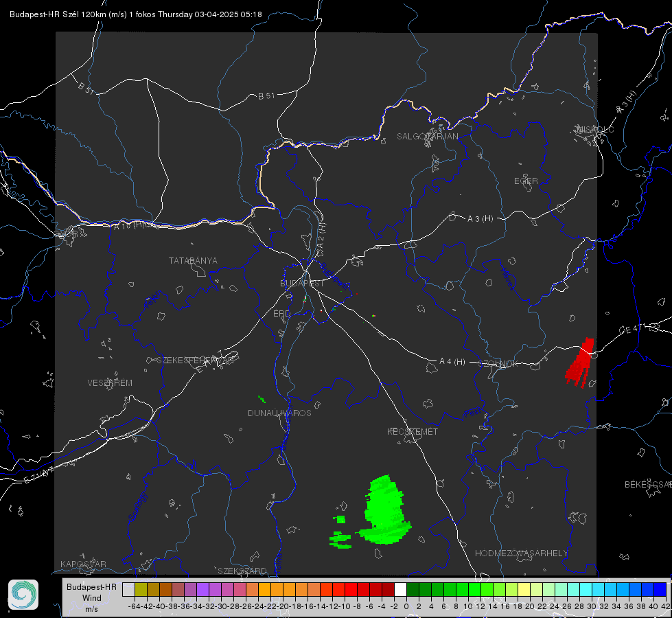The height and width of the screenshot is (618, 672).
Task: Click the '0' value on the legend scale
Action: pyautogui.click(x=406, y=606)
